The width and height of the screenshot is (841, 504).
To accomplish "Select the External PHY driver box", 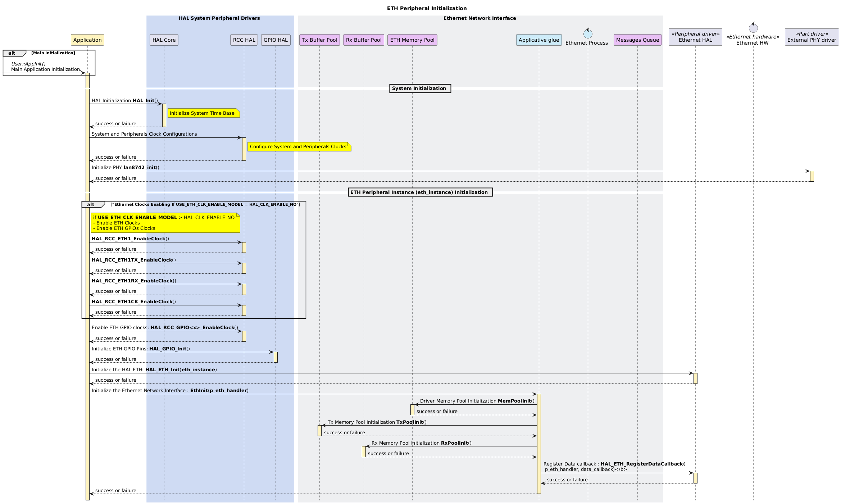I will pyautogui.click(x=812, y=37).
